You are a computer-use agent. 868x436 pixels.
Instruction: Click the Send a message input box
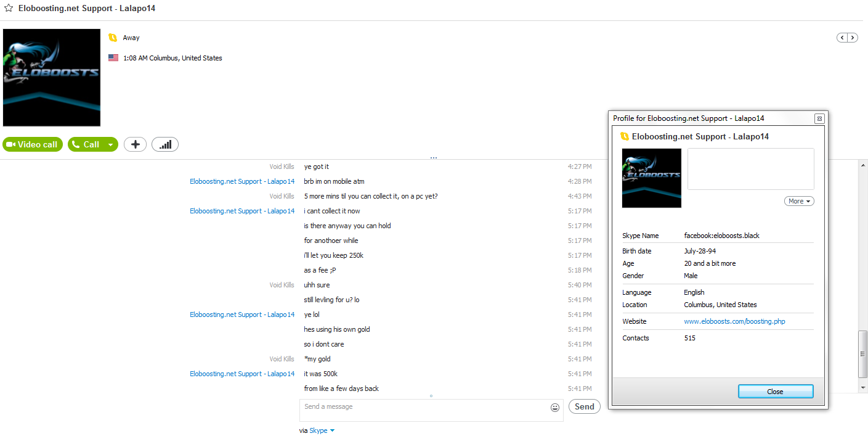[x=431, y=410]
